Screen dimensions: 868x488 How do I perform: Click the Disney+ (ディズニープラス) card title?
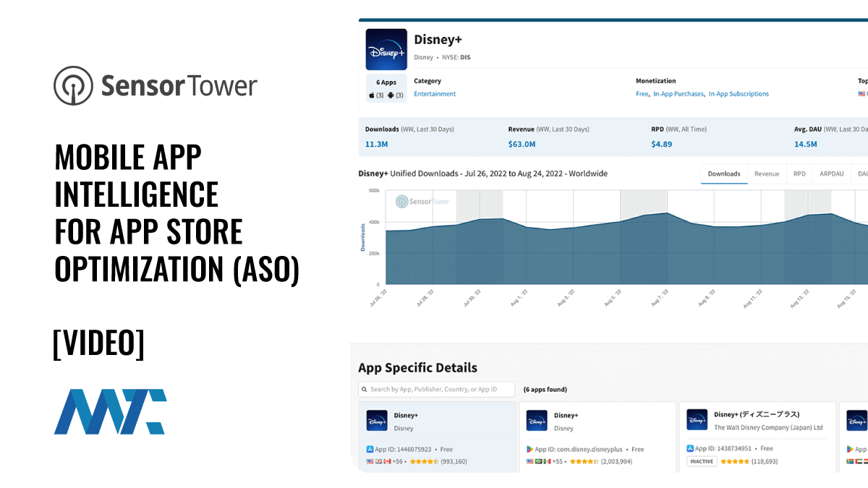[x=757, y=414]
